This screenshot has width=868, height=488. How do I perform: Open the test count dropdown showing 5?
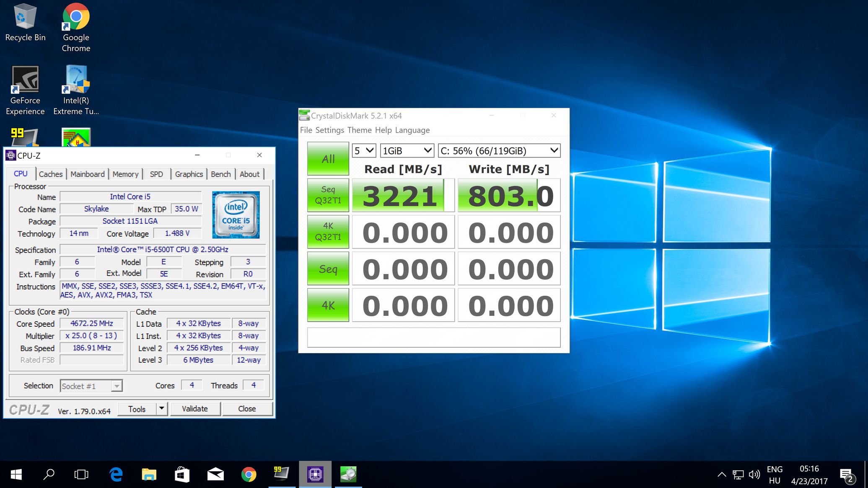pyautogui.click(x=363, y=151)
